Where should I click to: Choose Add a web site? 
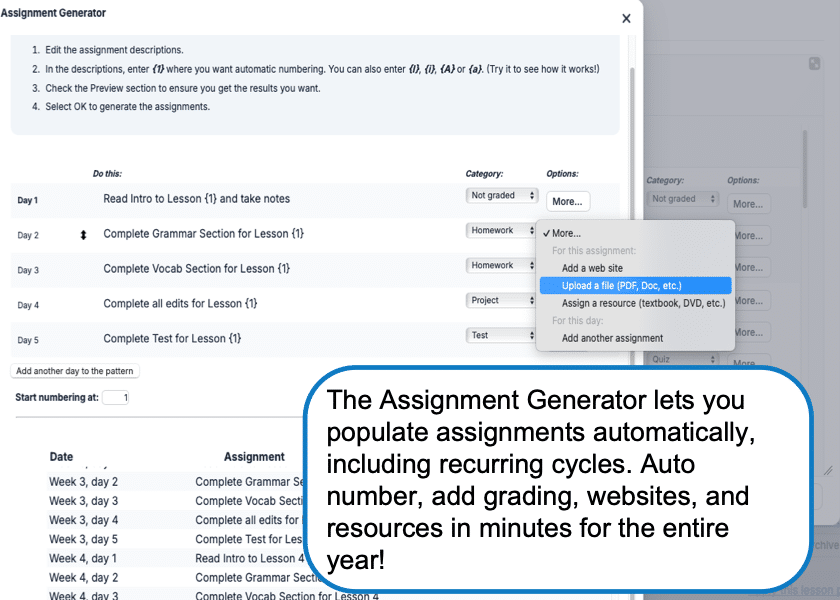(635, 268)
